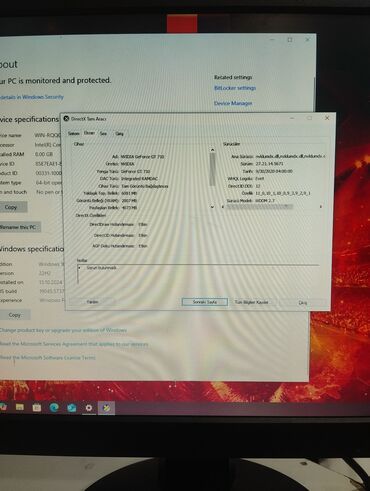Viewport: 370px width, 491px height.
Task: Click the Rename this PC button
Action: pos(18,227)
